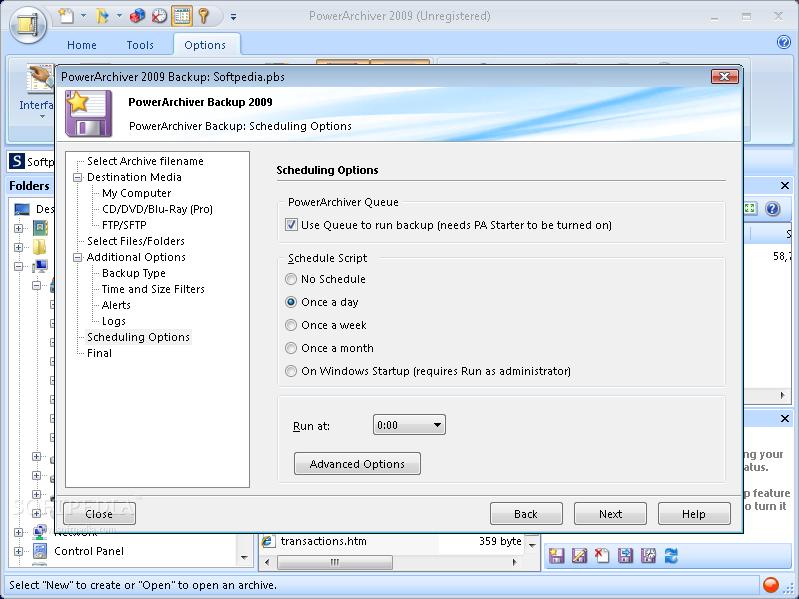Image resolution: width=799 pixels, height=599 pixels.
Task: Click the run backup floppy arrow icon
Action: click(625, 555)
